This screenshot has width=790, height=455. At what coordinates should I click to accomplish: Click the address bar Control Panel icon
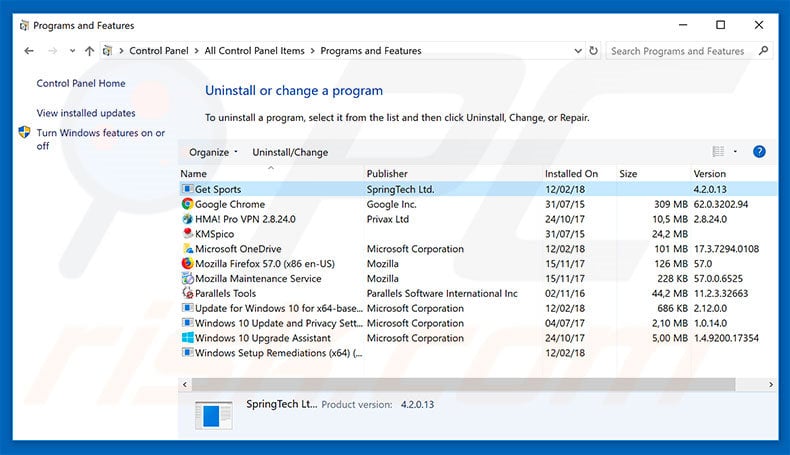(x=107, y=50)
